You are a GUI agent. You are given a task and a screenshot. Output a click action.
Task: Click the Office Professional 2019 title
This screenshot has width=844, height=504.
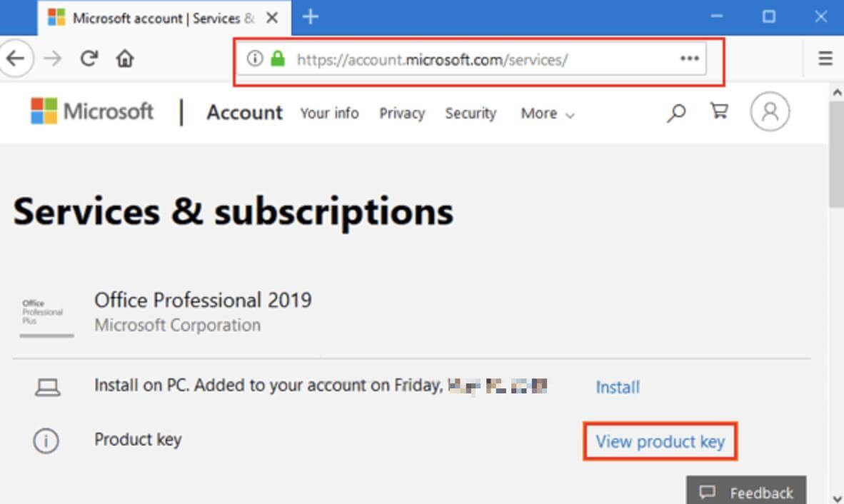203,300
